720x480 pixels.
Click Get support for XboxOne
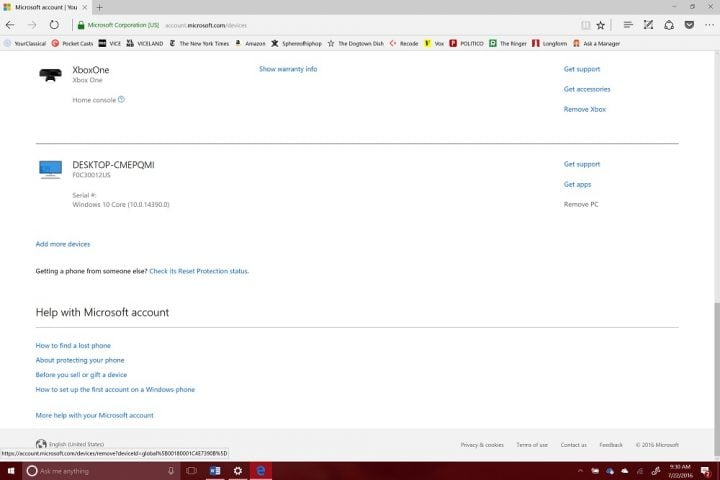coord(582,69)
